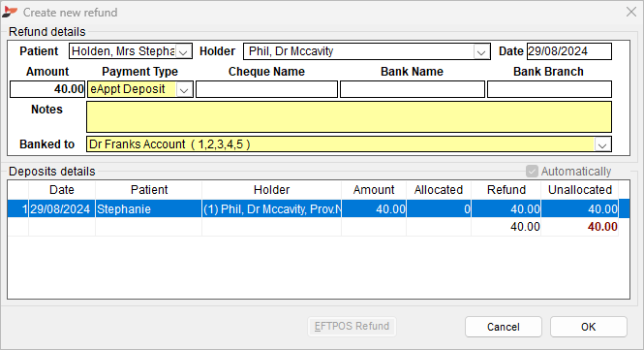Open the Payment Type dropdown
The image size is (644, 350).
click(184, 89)
